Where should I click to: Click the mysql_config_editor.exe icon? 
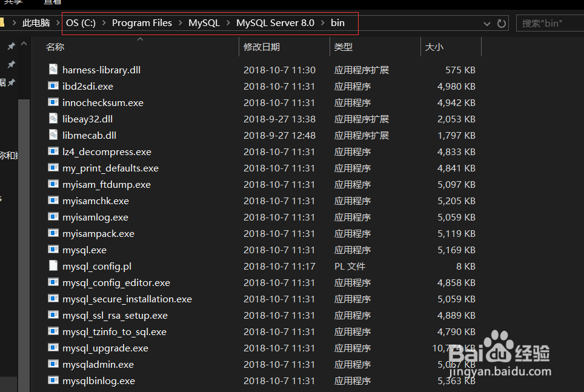(x=53, y=282)
